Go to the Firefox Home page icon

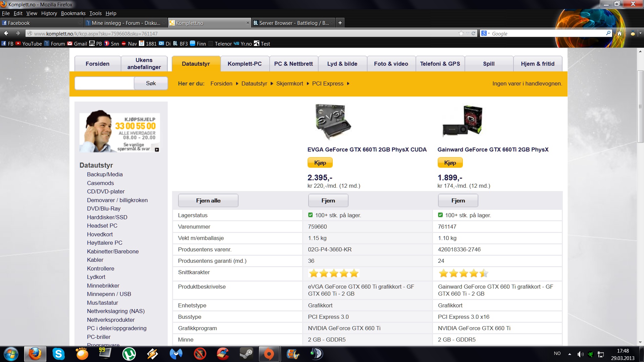620,33
